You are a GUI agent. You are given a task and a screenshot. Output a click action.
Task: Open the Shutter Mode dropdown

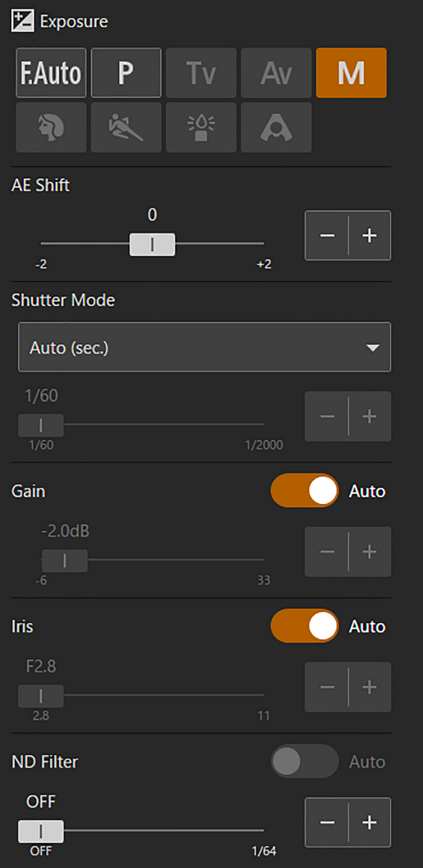(x=204, y=348)
